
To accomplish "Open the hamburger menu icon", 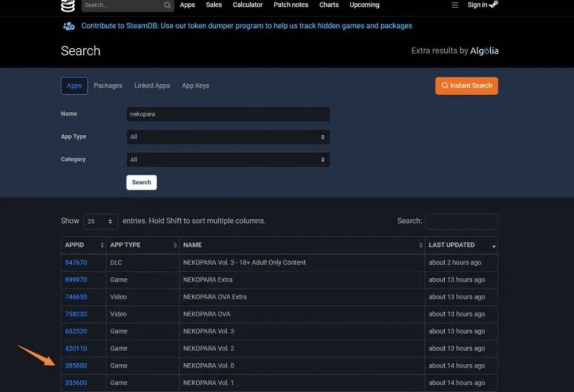I will [455, 5].
